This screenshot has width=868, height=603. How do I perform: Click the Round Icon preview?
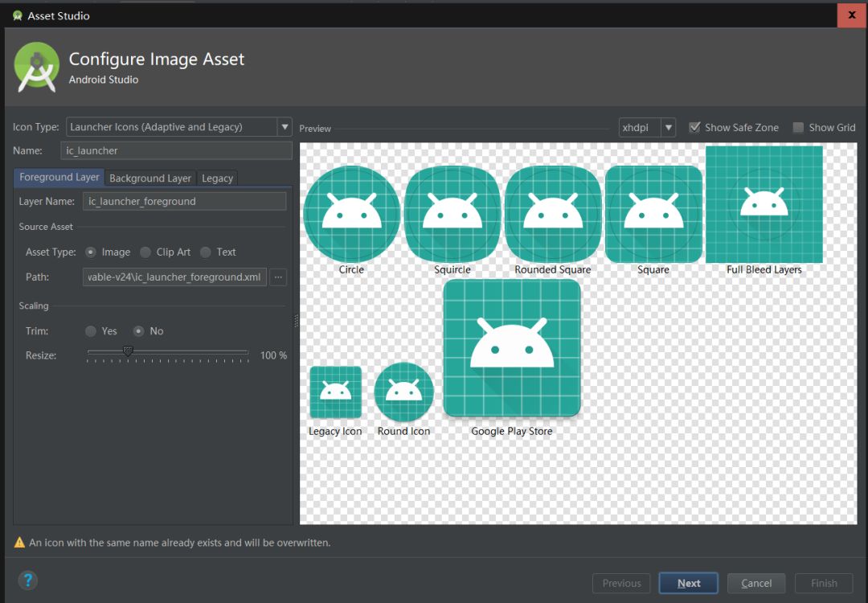pos(404,392)
